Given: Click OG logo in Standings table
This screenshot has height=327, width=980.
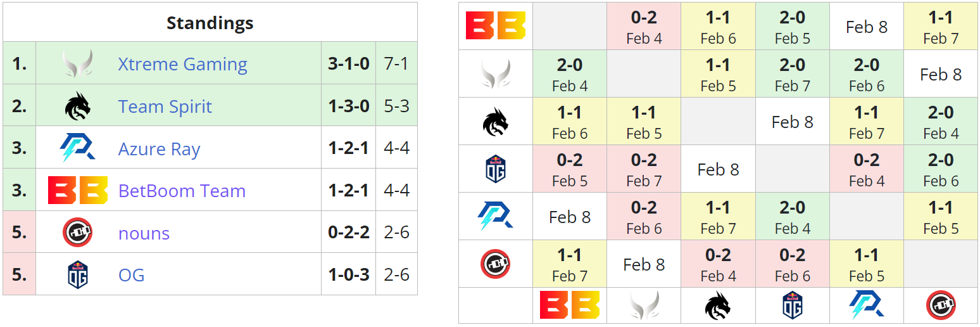Looking at the screenshot, I should click(x=78, y=275).
